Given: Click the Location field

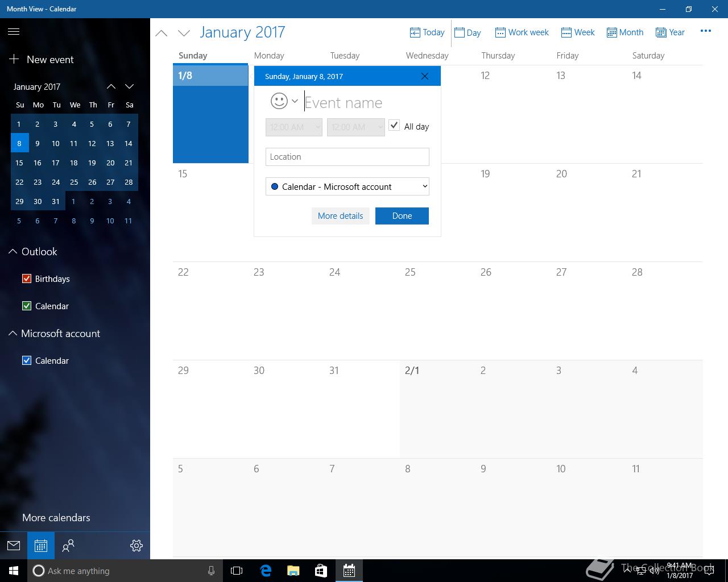Looking at the screenshot, I should (x=348, y=157).
